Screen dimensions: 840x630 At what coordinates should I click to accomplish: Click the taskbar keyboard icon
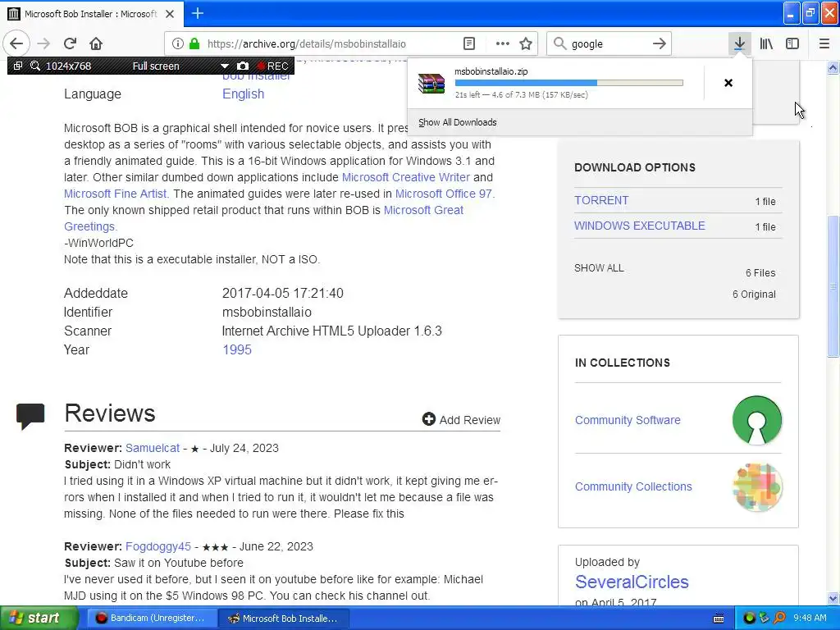click(719, 619)
